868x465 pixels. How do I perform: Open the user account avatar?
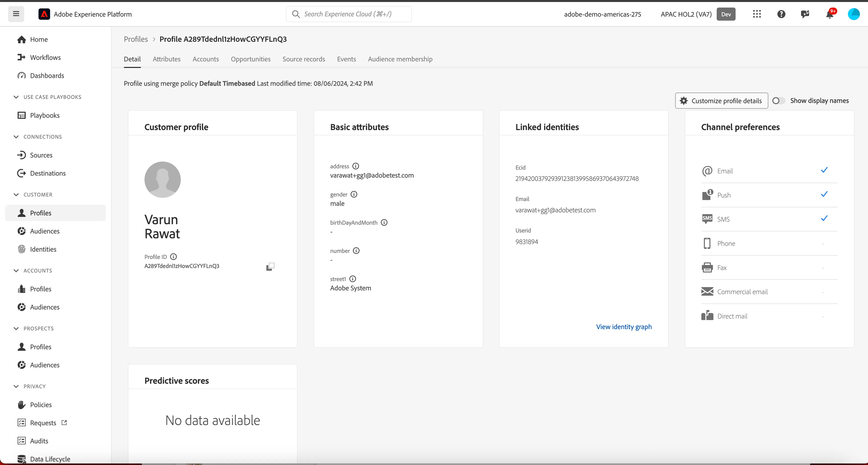[853, 14]
